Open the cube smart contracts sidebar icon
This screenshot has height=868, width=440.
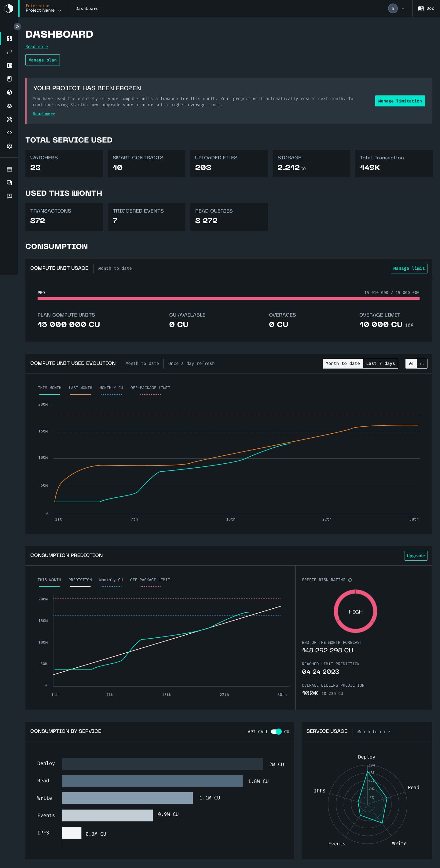9,92
